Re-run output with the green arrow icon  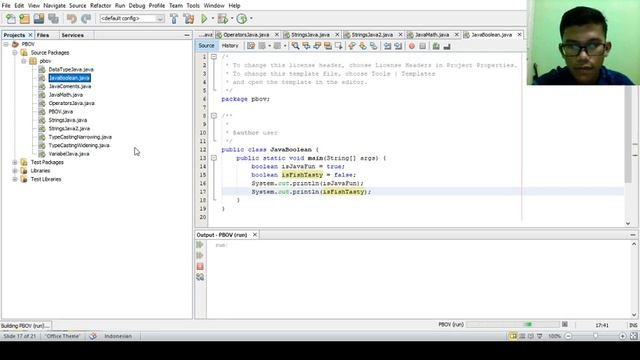(x=200, y=244)
